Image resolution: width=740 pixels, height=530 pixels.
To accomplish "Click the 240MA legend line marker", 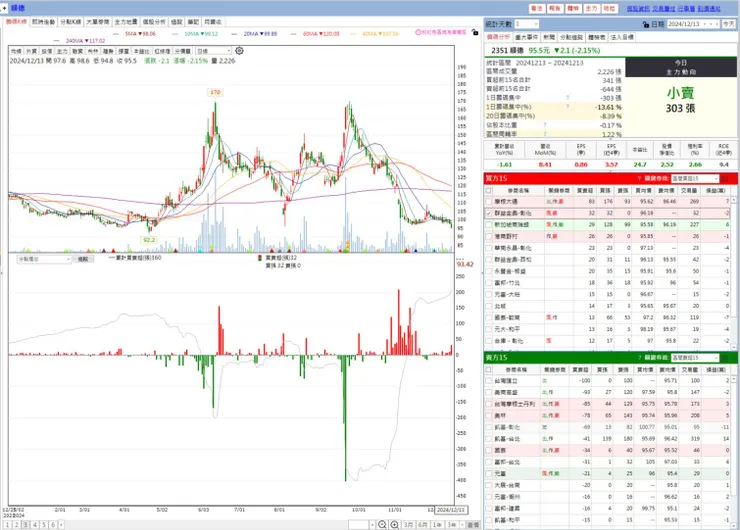I will (x=57, y=41).
